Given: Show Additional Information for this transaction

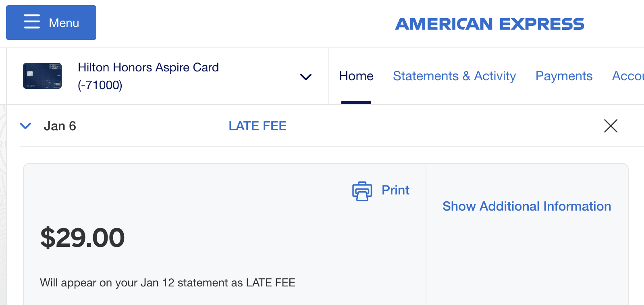Looking at the screenshot, I should (x=527, y=206).
